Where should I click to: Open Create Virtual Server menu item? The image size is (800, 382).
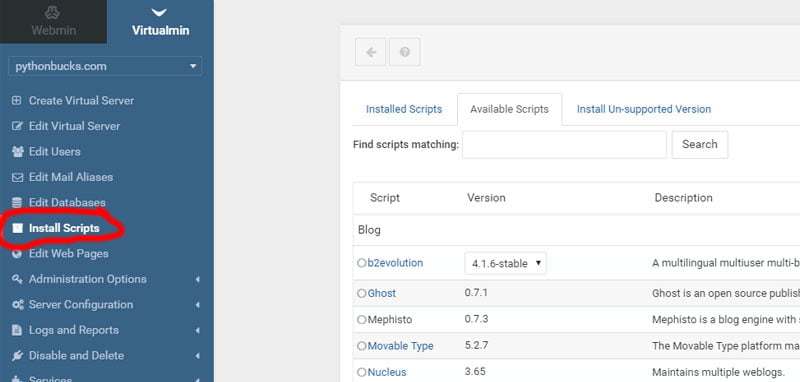point(81,100)
